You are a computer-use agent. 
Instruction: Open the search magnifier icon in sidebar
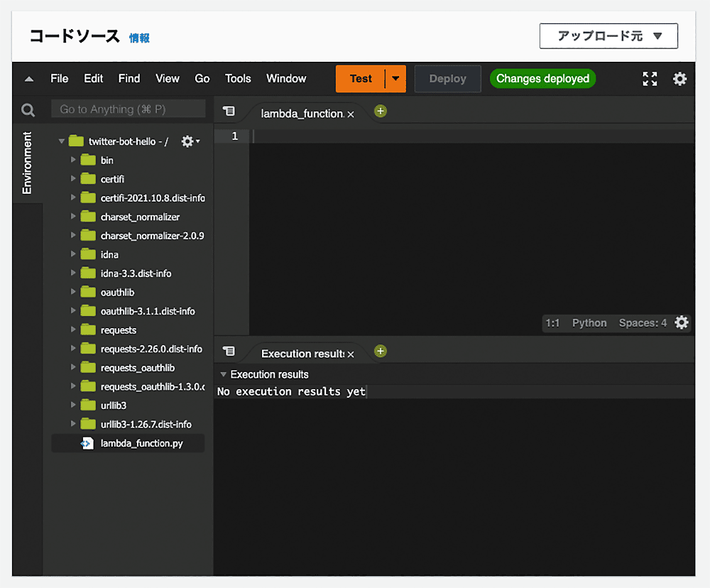click(x=28, y=110)
